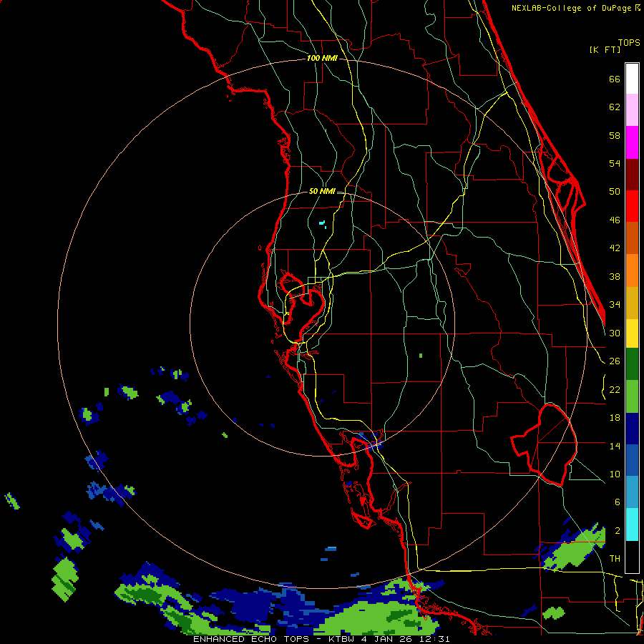Click the 26 value on the color scale
The height and width of the screenshot is (644, 644).
(x=615, y=361)
